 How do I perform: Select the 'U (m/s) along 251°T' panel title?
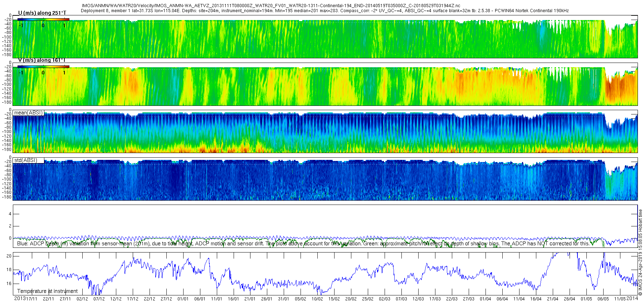tap(42, 13)
